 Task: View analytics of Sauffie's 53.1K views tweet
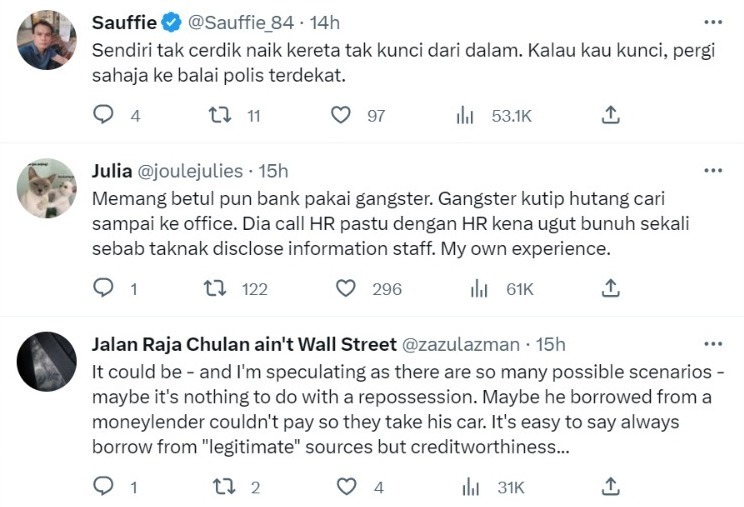point(465,115)
